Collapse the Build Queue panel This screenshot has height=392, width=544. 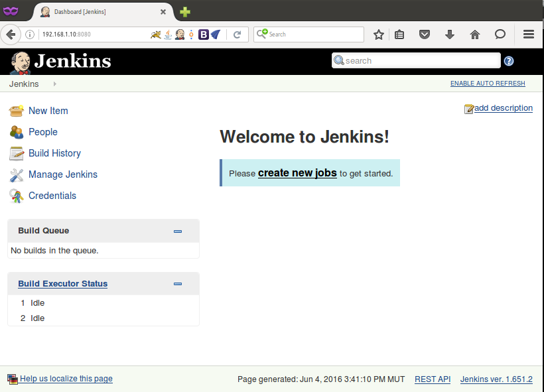tap(177, 231)
